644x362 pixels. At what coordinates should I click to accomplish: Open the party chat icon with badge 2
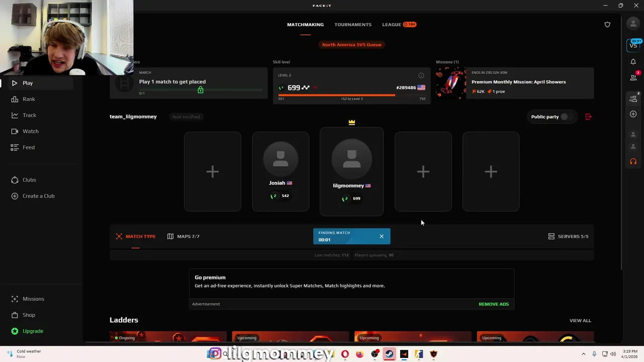point(633,98)
